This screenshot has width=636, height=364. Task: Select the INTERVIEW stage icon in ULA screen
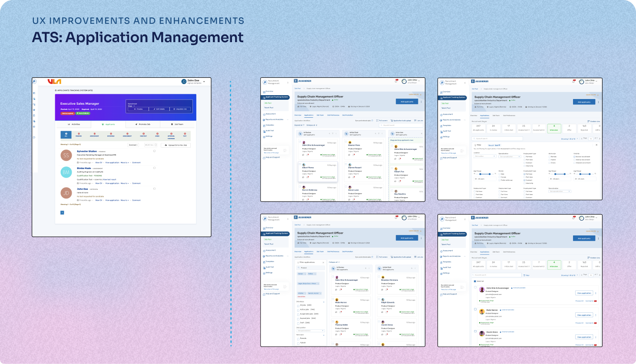coord(111,135)
